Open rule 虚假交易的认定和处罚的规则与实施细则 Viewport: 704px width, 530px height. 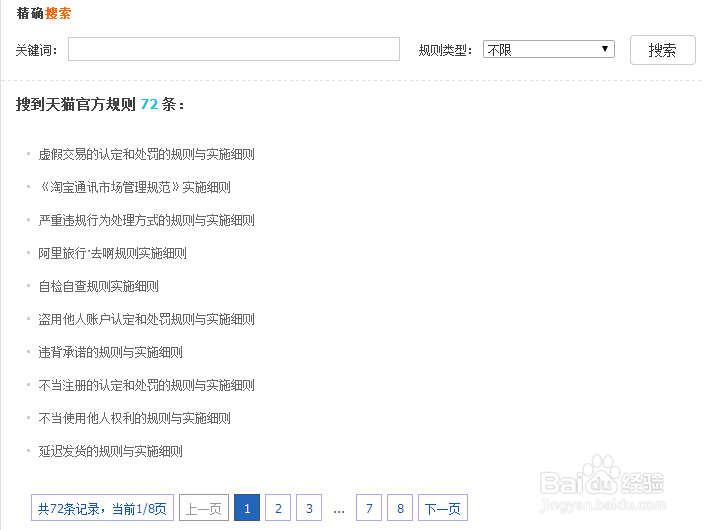click(x=146, y=155)
